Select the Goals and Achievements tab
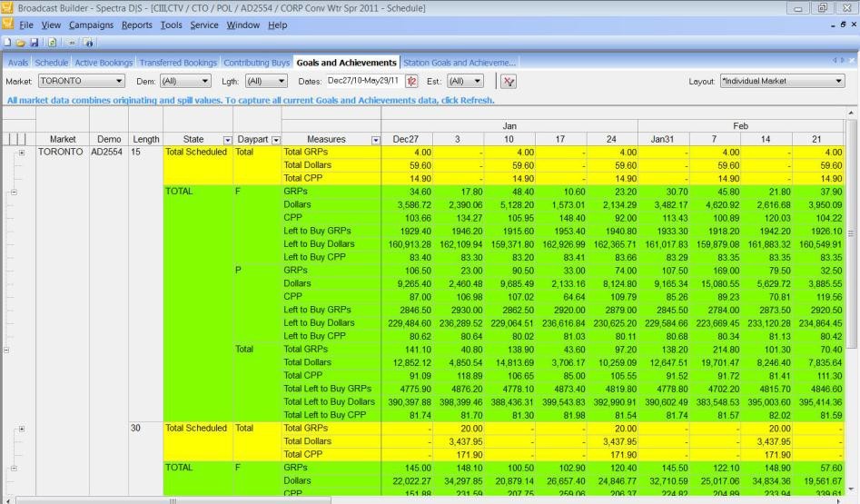 pos(347,63)
